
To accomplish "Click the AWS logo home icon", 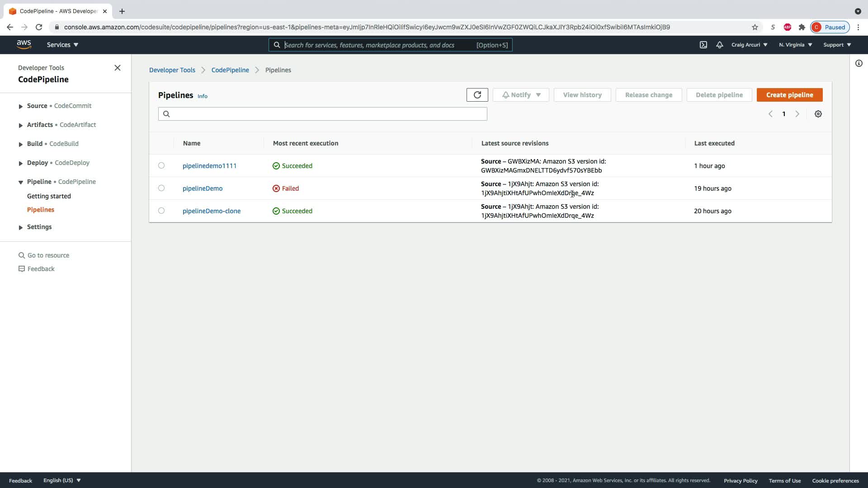I will point(24,45).
